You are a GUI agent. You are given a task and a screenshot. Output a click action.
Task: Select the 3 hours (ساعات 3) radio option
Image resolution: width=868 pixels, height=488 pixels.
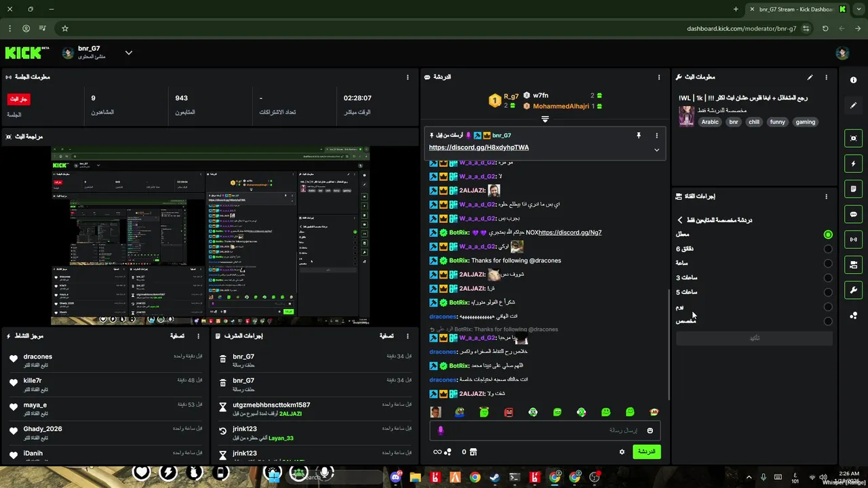coord(828,278)
